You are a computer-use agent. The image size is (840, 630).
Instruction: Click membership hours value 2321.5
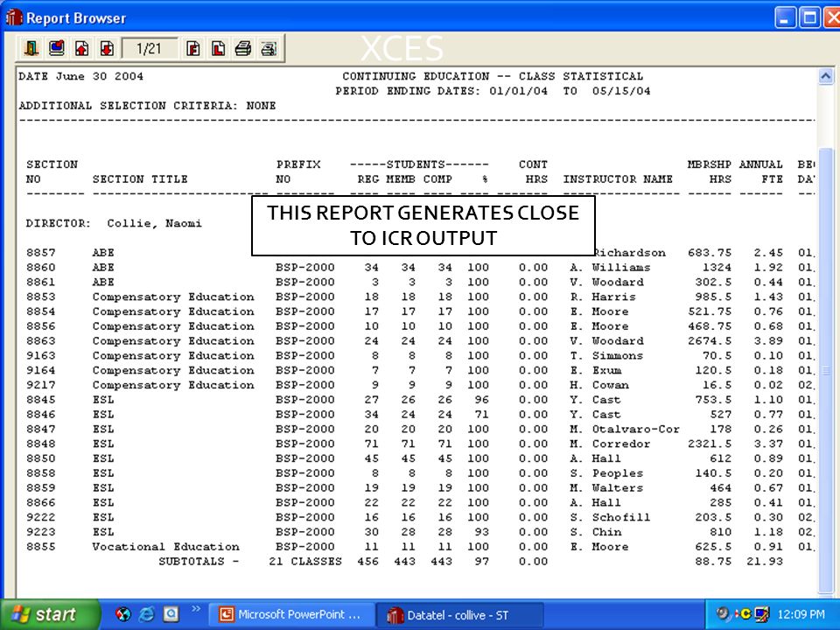click(710, 444)
